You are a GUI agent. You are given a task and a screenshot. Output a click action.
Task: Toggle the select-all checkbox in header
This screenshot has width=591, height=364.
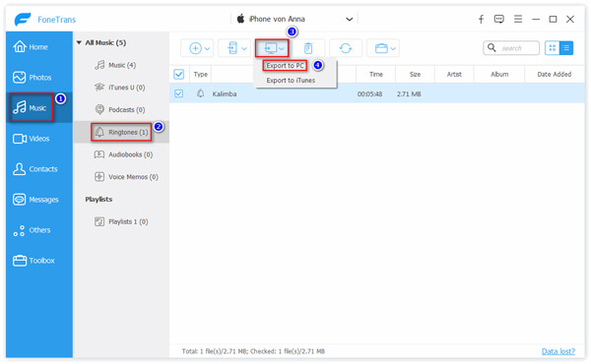pos(178,74)
